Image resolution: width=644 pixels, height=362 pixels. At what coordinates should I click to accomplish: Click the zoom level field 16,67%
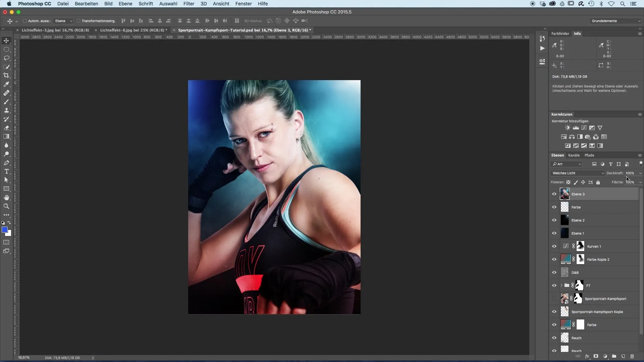(x=24, y=358)
